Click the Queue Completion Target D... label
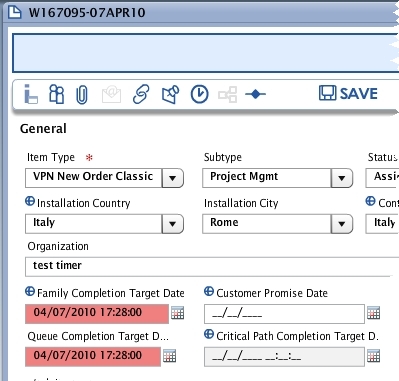The image size is (399, 381). [98, 336]
